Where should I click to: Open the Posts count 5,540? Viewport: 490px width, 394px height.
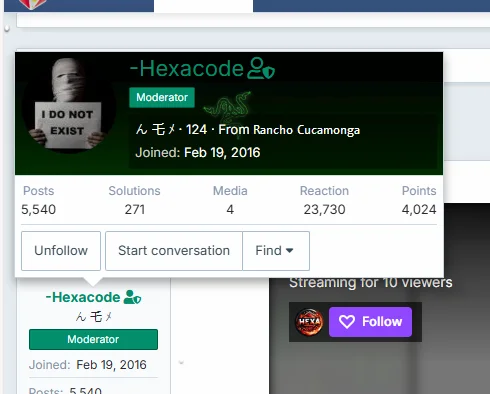coord(38,209)
